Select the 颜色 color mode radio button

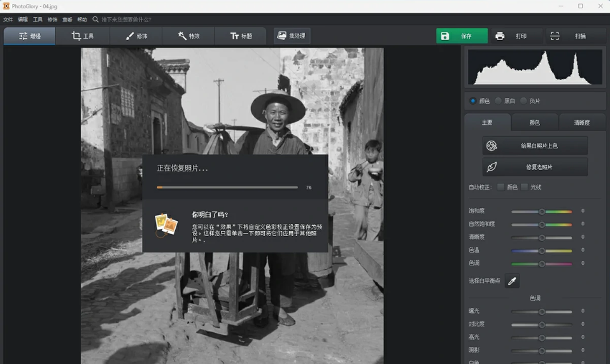(472, 101)
